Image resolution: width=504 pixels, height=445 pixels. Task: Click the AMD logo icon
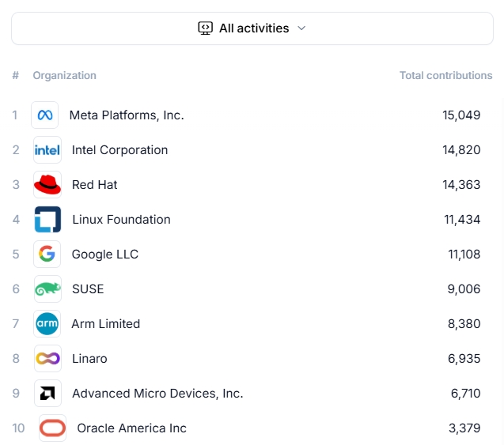click(47, 394)
